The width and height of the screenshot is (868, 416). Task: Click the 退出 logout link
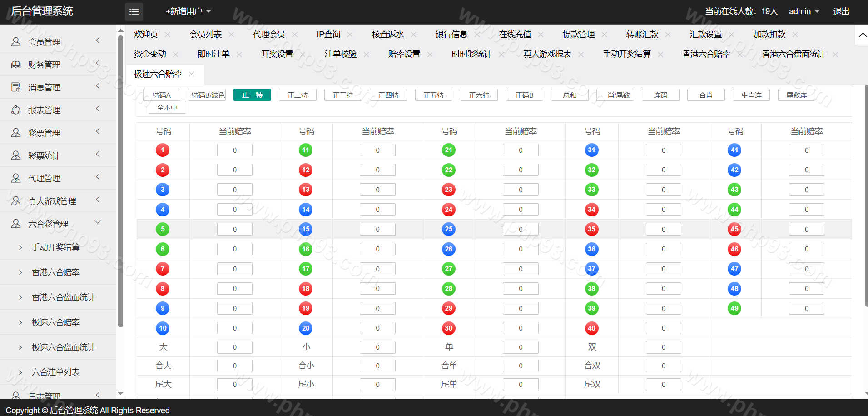point(841,11)
